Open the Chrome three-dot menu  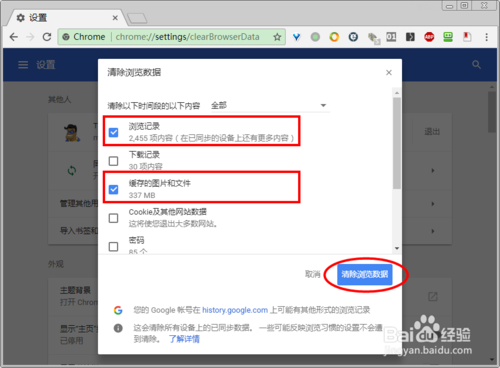tap(487, 37)
